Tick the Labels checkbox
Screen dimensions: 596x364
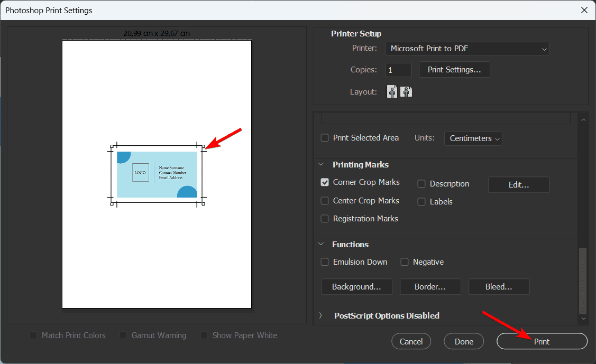coord(421,202)
